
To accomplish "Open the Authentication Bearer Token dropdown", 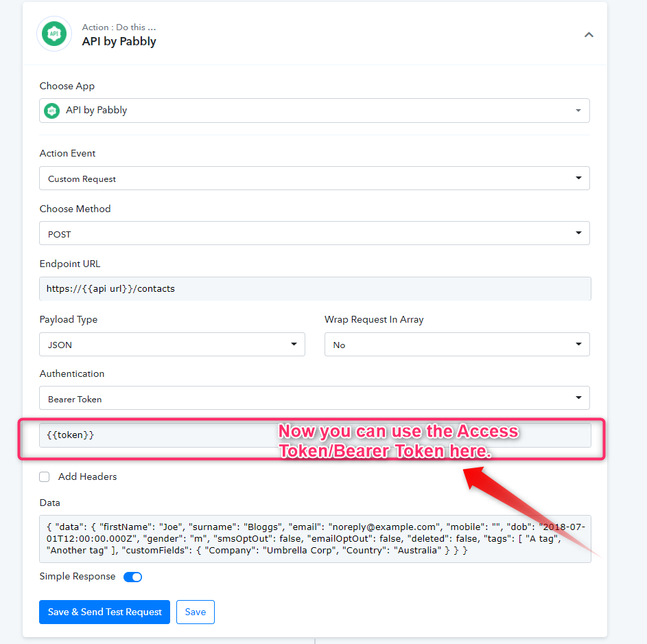I will [314, 398].
